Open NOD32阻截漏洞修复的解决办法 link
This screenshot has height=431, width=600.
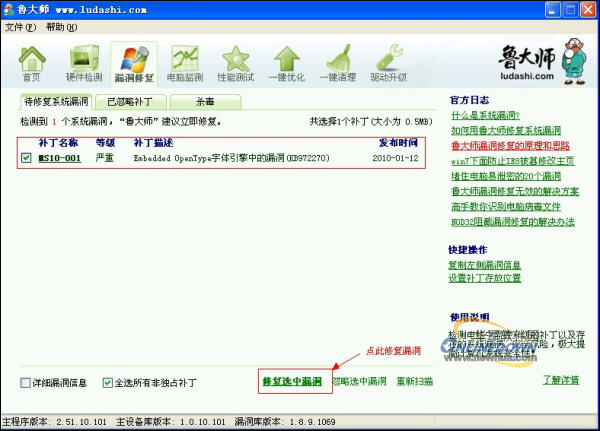point(513,222)
